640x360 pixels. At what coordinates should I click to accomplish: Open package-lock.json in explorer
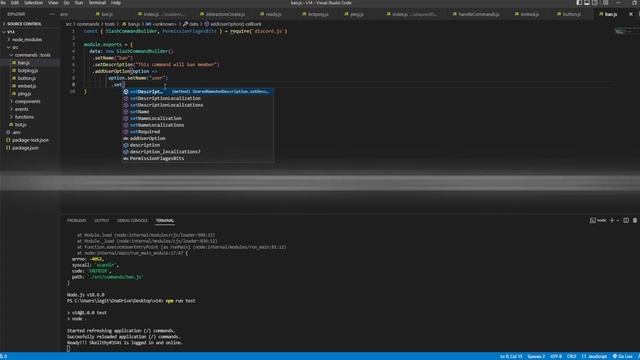[30, 140]
